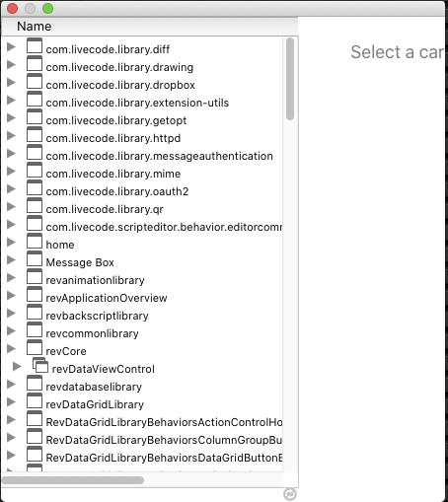
Task: Click the Name column header
Action: coord(35,27)
